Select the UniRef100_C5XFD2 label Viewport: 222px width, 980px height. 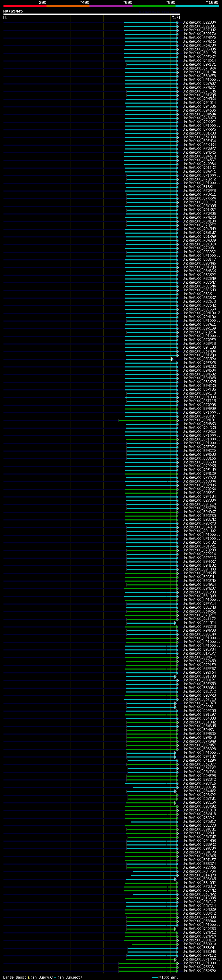(199, 543)
